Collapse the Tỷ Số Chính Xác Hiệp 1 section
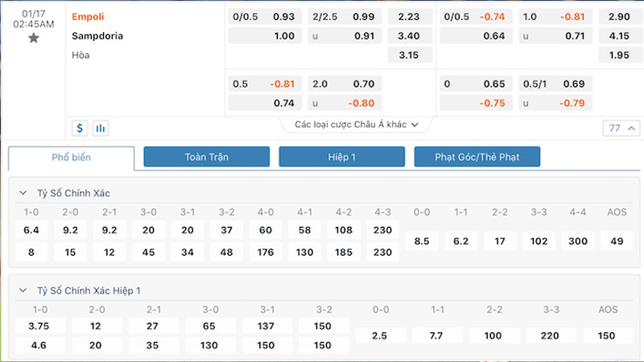This screenshot has width=644, height=362. (x=24, y=290)
